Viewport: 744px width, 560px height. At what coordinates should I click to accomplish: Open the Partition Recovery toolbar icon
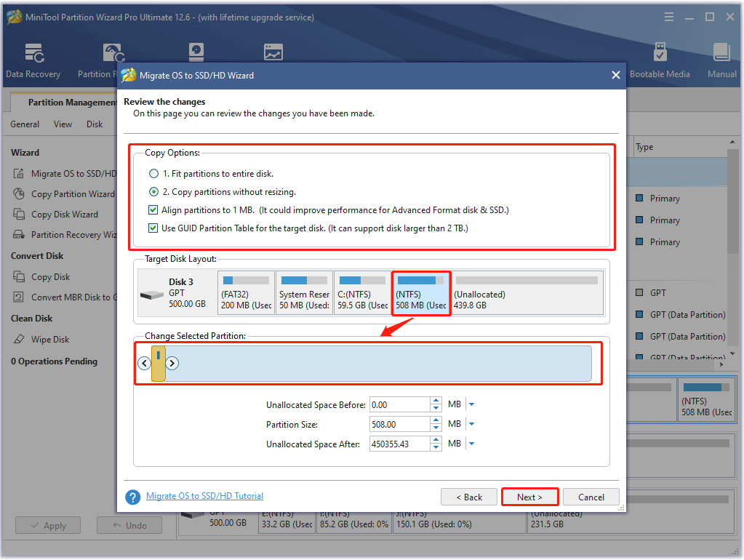[114, 53]
